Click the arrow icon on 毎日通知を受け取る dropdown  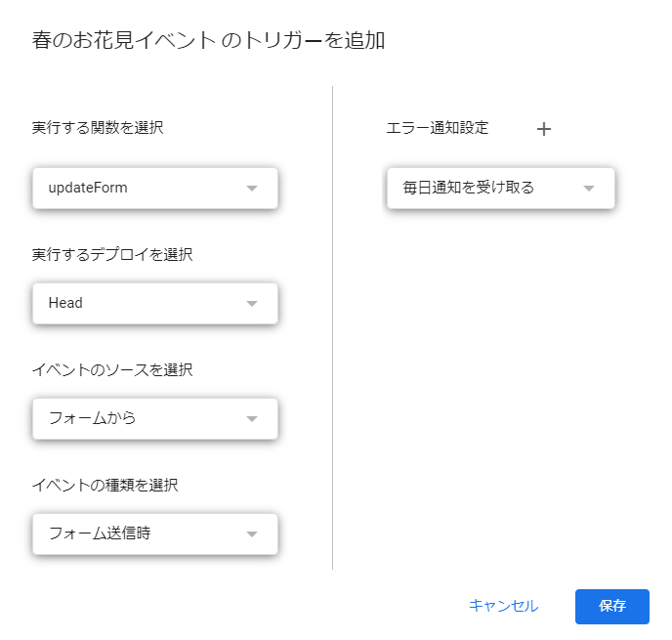(588, 189)
